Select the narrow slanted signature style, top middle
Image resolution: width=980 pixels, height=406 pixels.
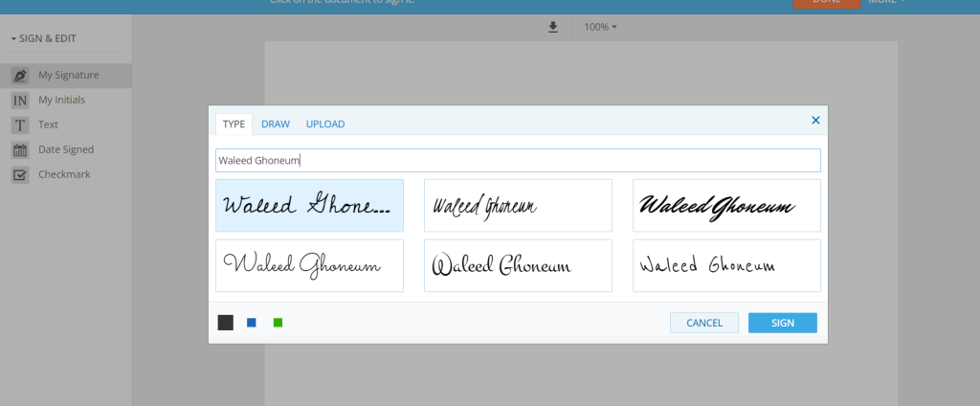pos(518,205)
